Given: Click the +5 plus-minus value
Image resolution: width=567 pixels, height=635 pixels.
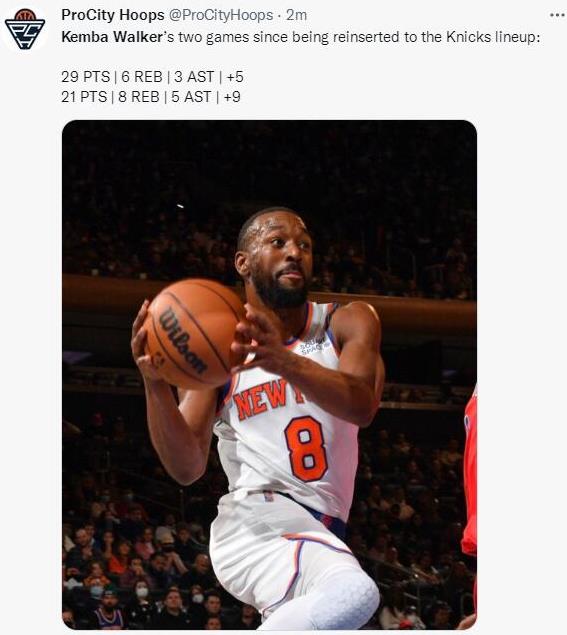Looking at the screenshot, I should point(235,77).
